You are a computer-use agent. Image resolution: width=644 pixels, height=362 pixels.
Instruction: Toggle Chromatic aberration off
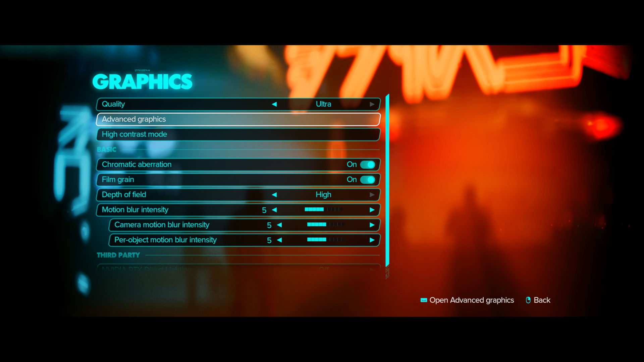pos(368,165)
